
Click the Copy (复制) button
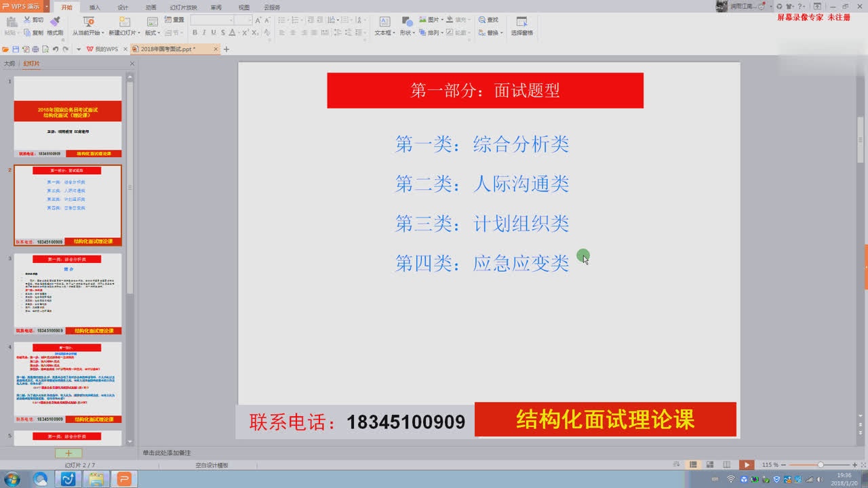tap(33, 33)
